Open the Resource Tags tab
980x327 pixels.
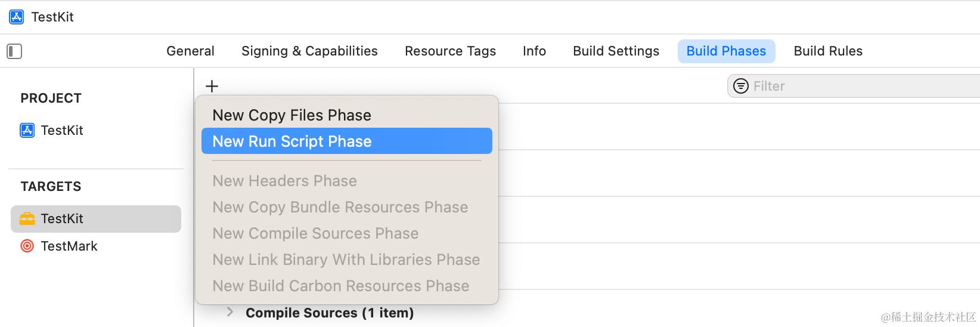click(450, 51)
